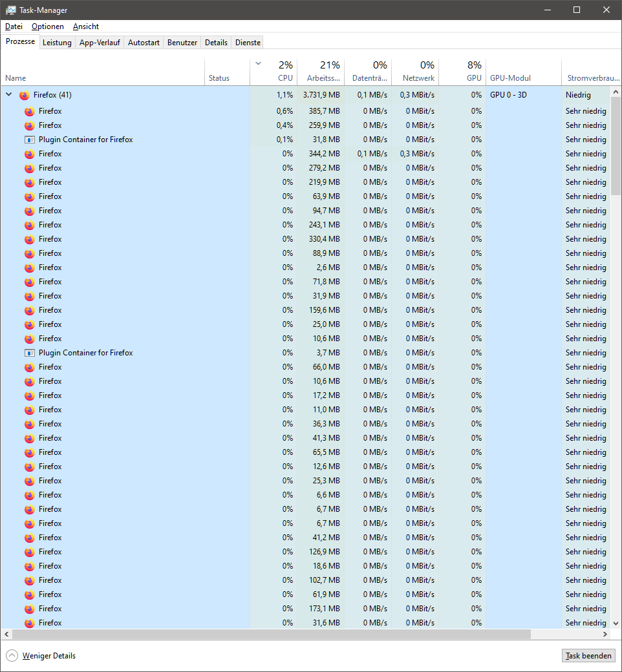This screenshot has width=622, height=672.
Task: Sort by the Stromverbrauch column header
Action: [592, 72]
